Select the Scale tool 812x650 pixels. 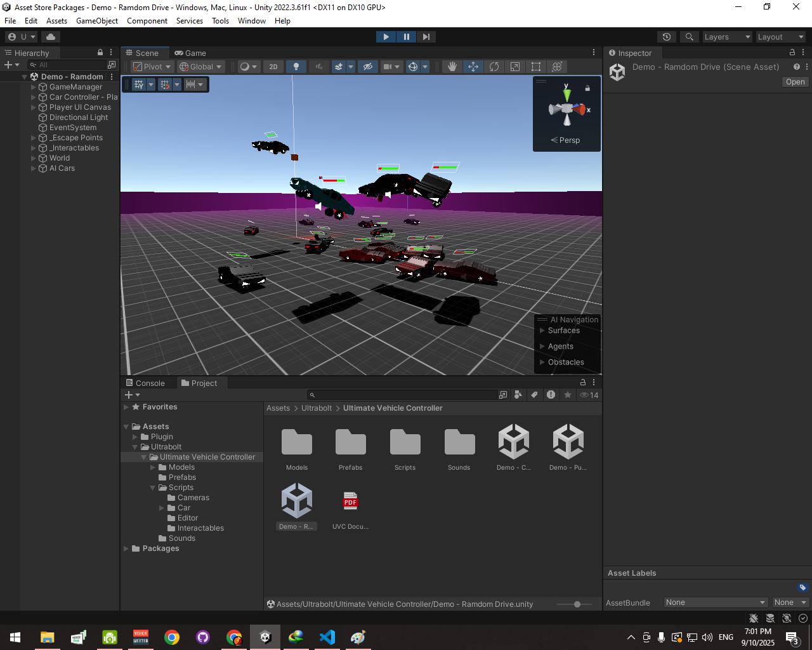pos(515,67)
